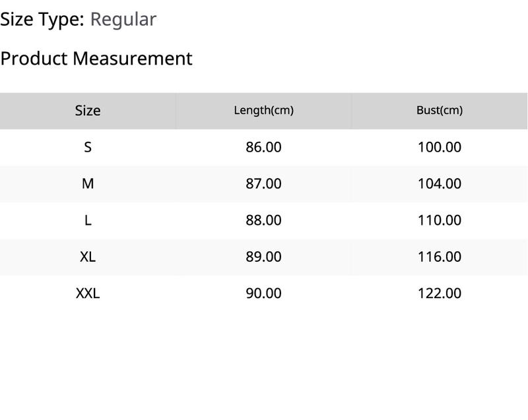Screen dimensions: 528x420
Task: Click the 116.00 bust value
Action: pos(440,257)
